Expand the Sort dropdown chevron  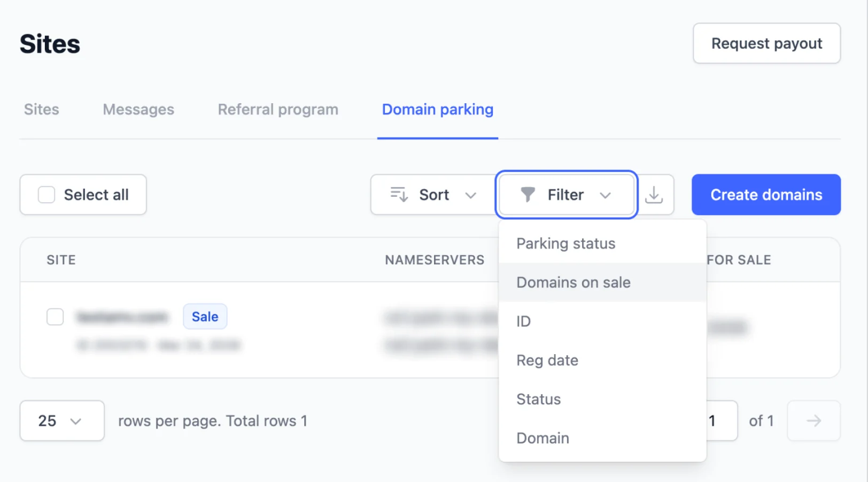[470, 195]
